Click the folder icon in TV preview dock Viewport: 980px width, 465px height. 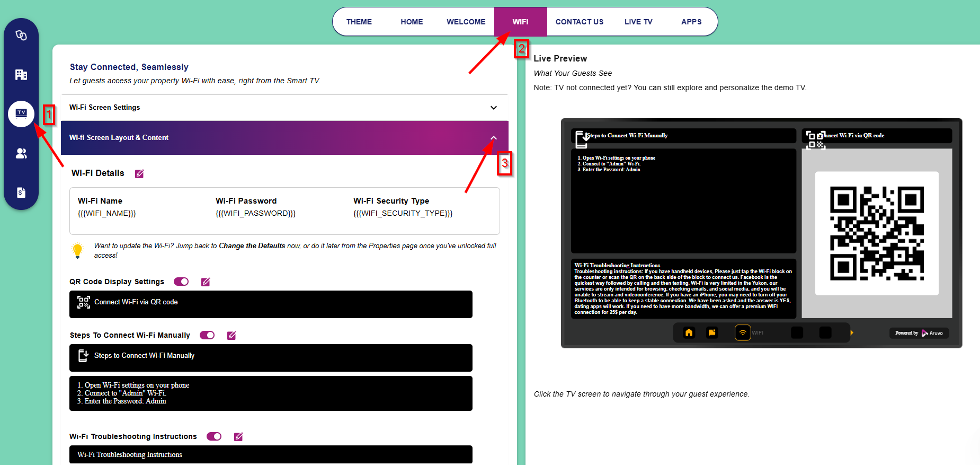pyautogui.click(x=712, y=333)
